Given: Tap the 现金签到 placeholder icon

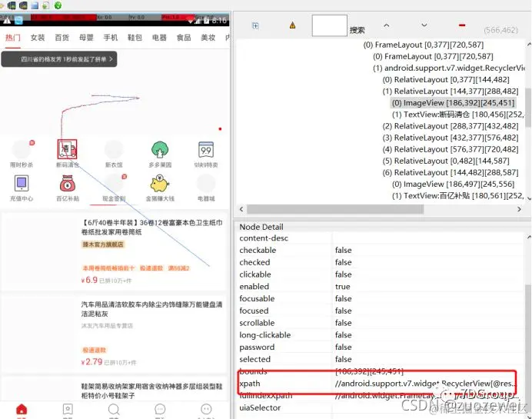Looking at the screenshot, I should click(114, 184).
